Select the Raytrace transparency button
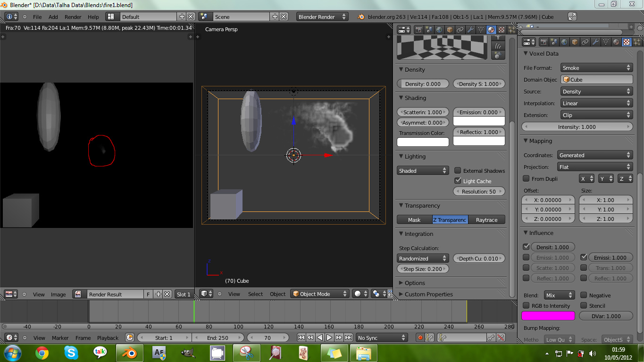The width and height of the screenshot is (644, 362). (x=486, y=219)
